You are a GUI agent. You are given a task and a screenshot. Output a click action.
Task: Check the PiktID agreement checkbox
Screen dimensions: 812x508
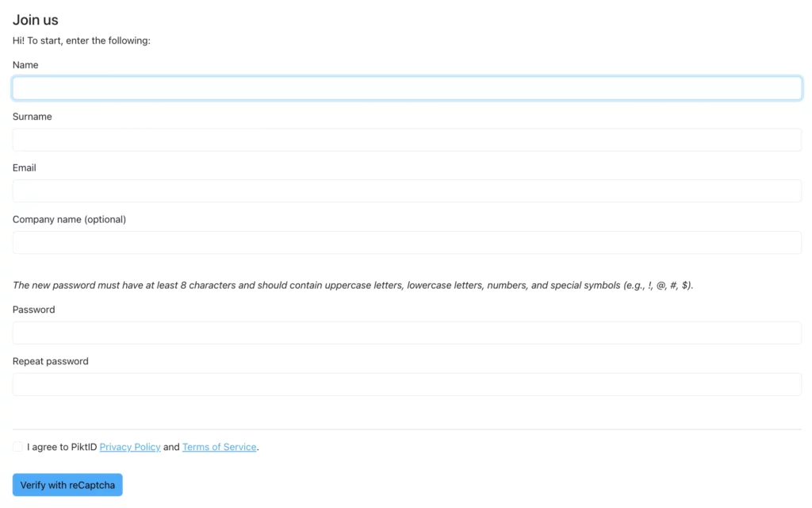(17, 446)
